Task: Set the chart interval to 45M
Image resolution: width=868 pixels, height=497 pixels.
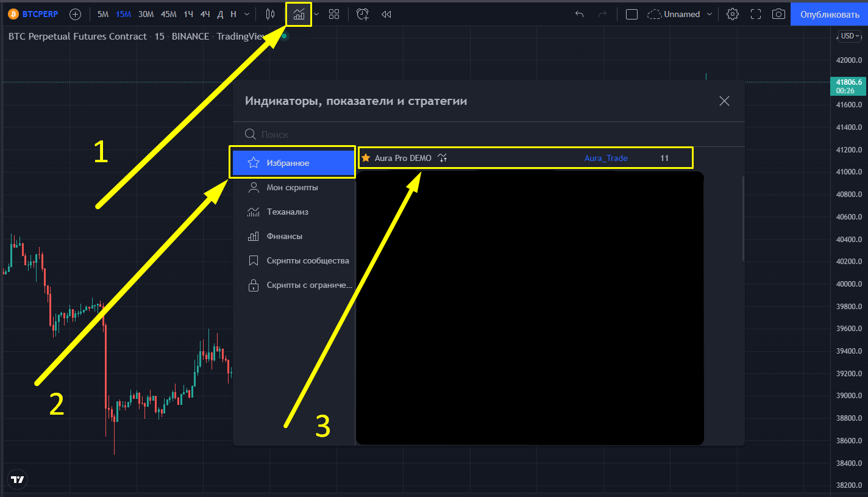Action: [x=169, y=14]
